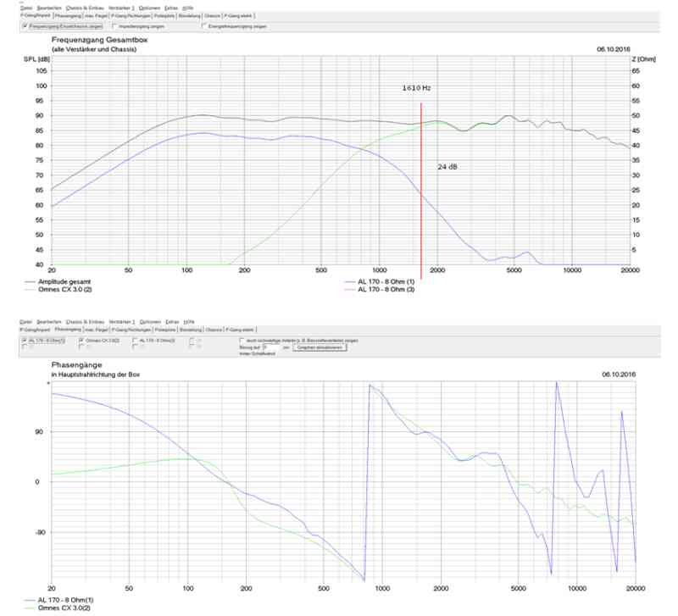Click the Grafiken aktualisieren button

(320, 347)
